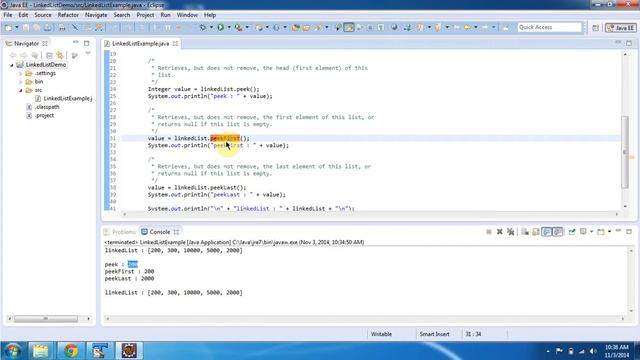
Task: Click Collapse All in Navigator toolbar
Action: click(x=49, y=55)
